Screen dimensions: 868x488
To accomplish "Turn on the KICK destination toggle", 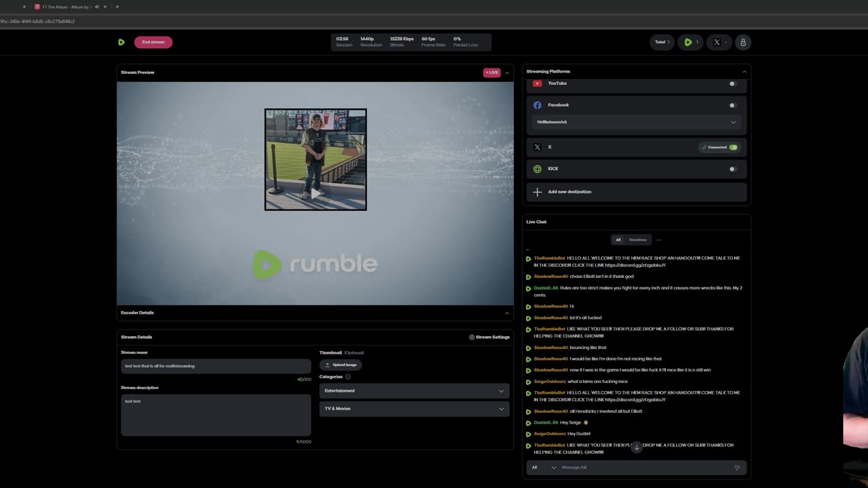I will [x=732, y=169].
